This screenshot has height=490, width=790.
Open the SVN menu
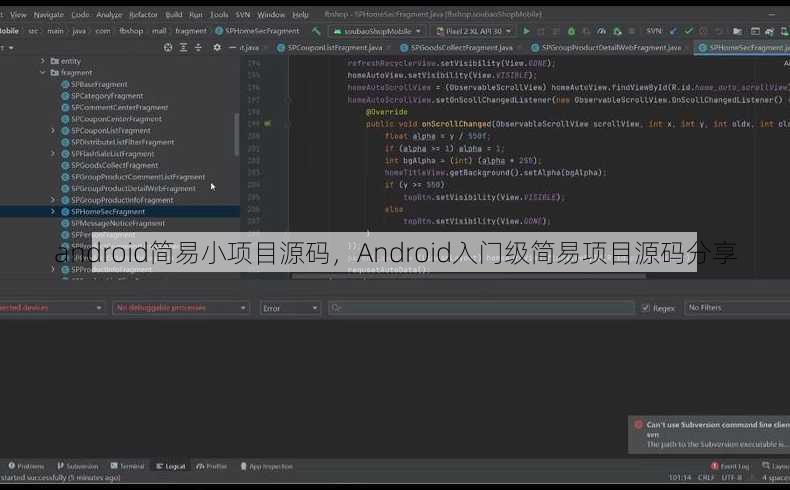(243, 15)
